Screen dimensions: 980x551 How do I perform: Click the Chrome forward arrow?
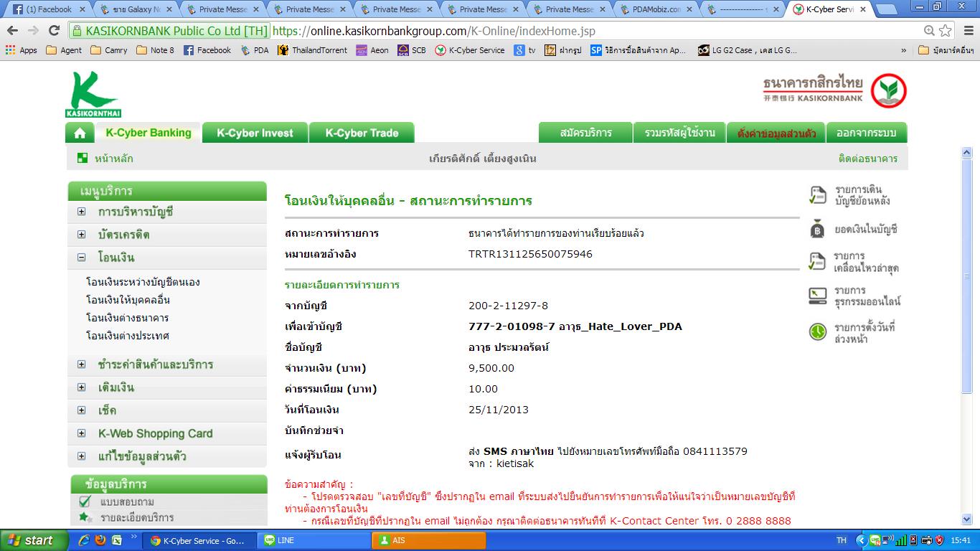coord(33,31)
